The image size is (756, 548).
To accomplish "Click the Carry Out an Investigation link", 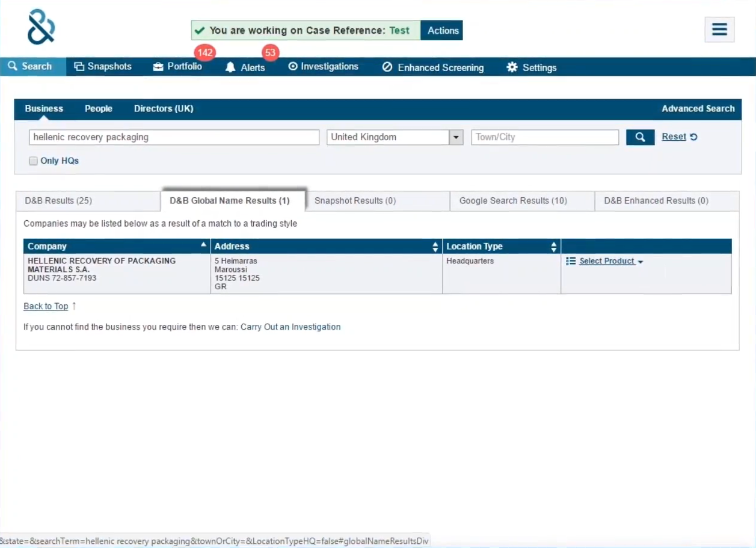I will pos(290,327).
